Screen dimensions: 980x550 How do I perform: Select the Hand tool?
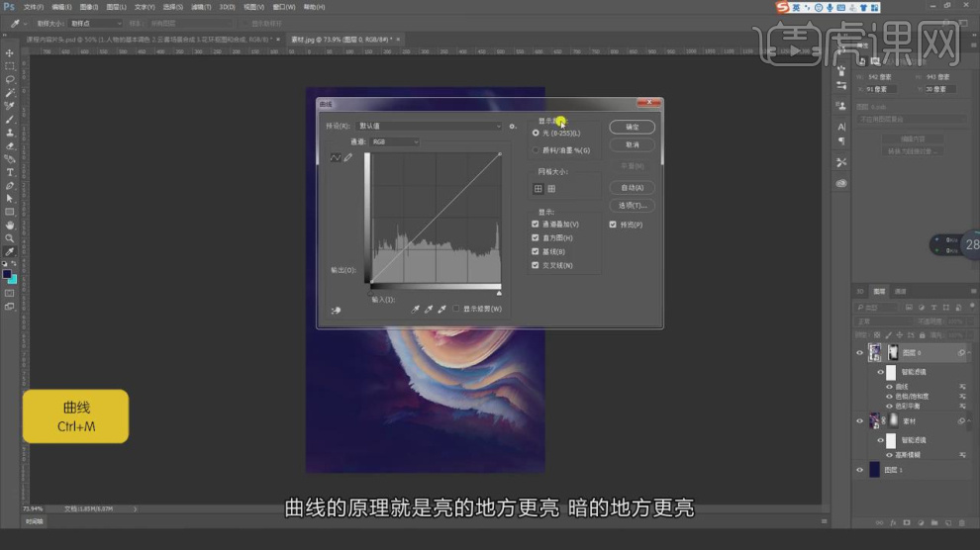[9, 225]
